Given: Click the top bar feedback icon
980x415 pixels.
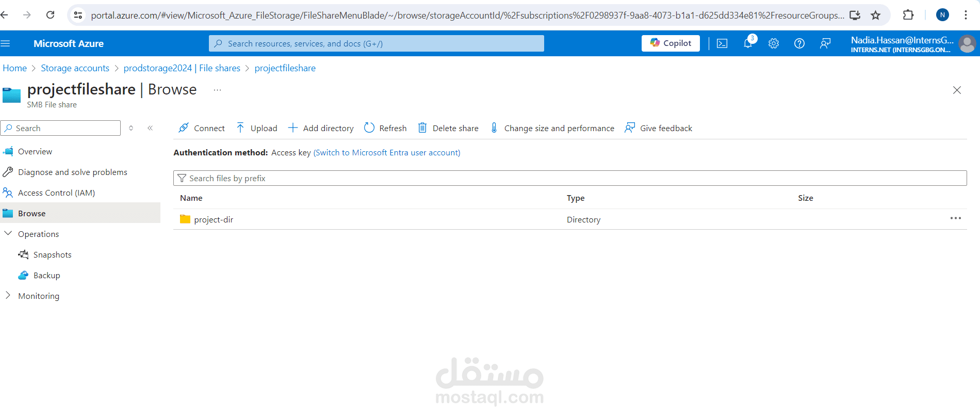Looking at the screenshot, I should point(825,43).
